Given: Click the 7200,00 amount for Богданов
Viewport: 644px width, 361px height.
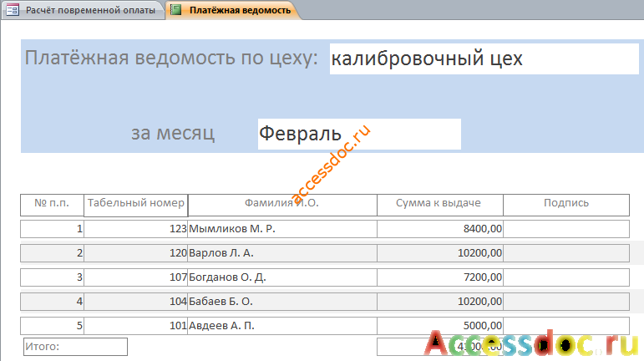Looking at the screenshot, I should [440, 277].
